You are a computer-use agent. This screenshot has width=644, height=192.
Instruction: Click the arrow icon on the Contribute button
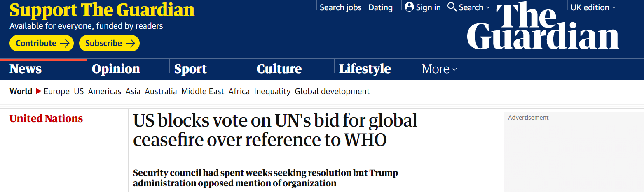65,43
